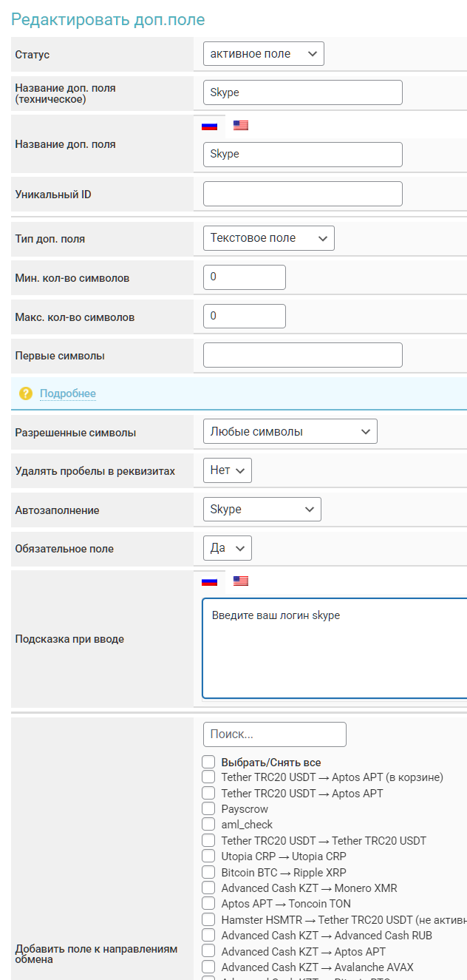Viewport: 467px width, 980px height.
Task: Toggle the Выбрать/Снять все checkbox
Action: click(208, 762)
